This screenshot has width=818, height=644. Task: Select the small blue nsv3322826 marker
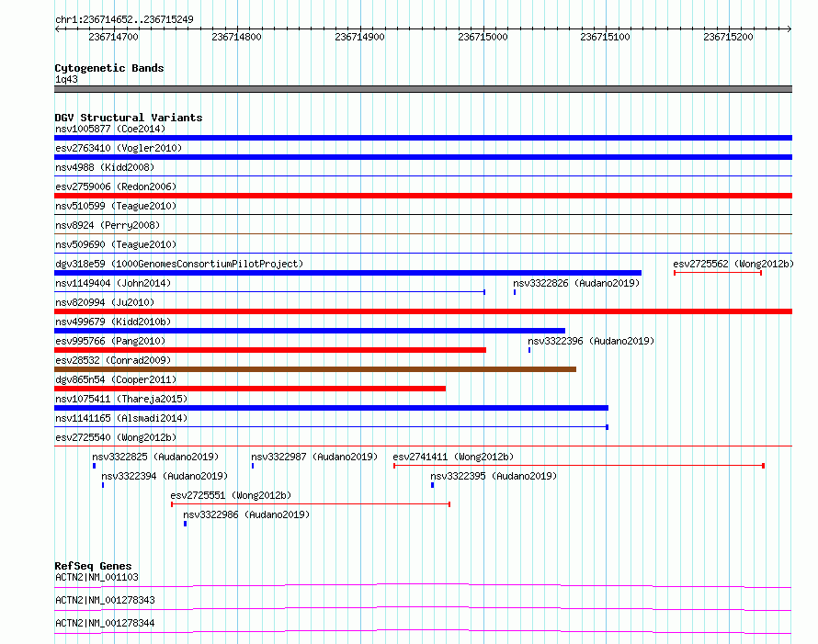515,292
